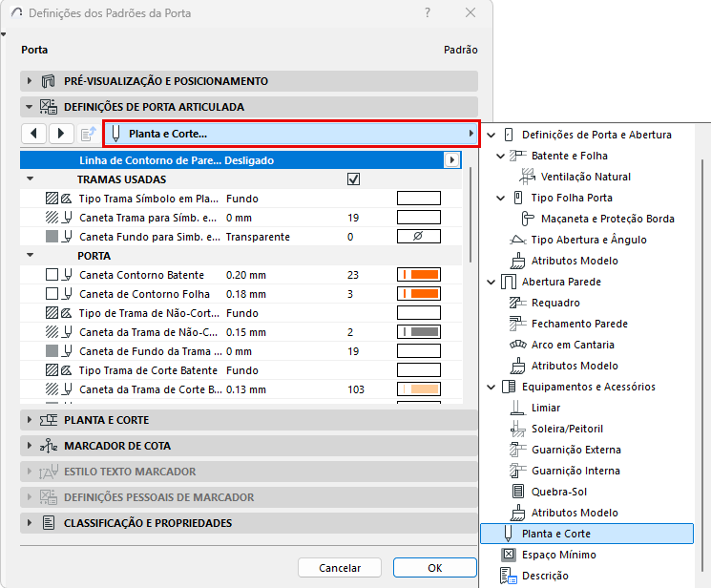The height and width of the screenshot is (588, 711).
Task: Click the OK button
Action: point(435,568)
